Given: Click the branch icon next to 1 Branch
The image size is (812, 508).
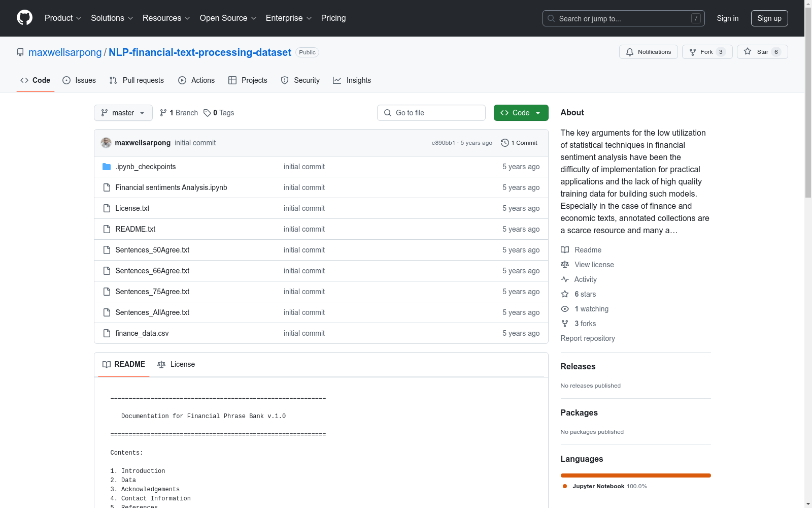Looking at the screenshot, I should pyautogui.click(x=163, y=113).
